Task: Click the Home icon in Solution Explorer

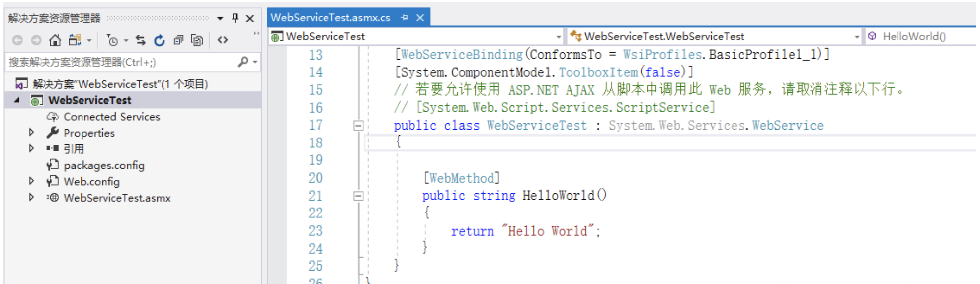Action: [x=55, y=40]
